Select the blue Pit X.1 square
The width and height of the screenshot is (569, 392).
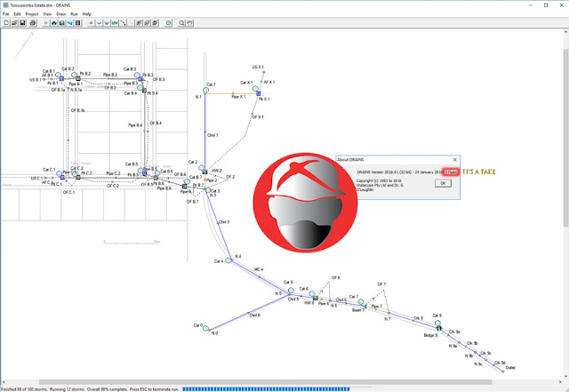(259, 93)
